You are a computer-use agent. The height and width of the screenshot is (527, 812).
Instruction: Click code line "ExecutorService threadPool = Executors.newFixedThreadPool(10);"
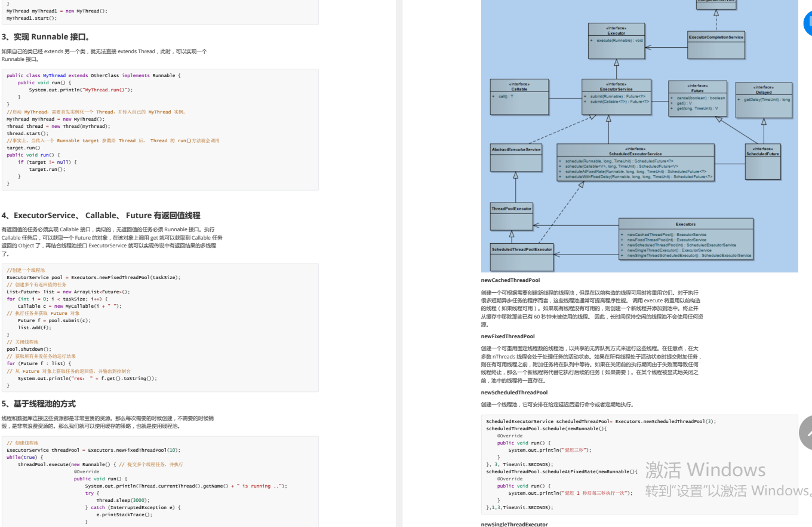93,450
